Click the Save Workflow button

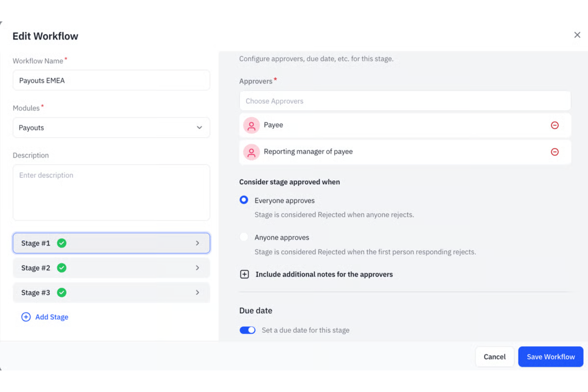tap(551, 357)
